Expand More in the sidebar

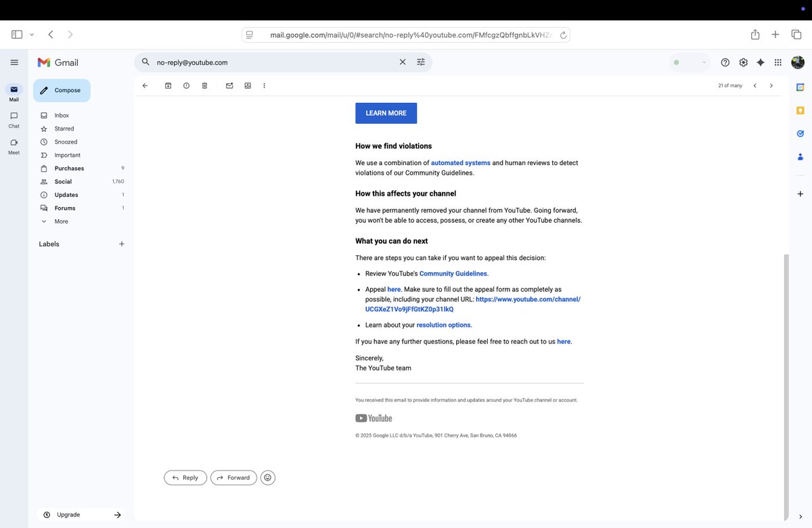click(x=61, y=221)
